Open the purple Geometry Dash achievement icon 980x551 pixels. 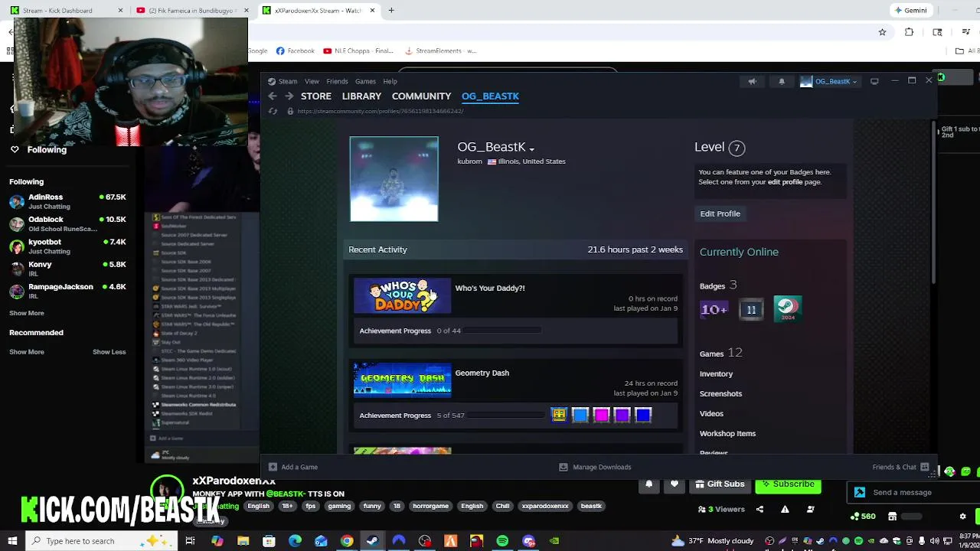click(622, 415)
